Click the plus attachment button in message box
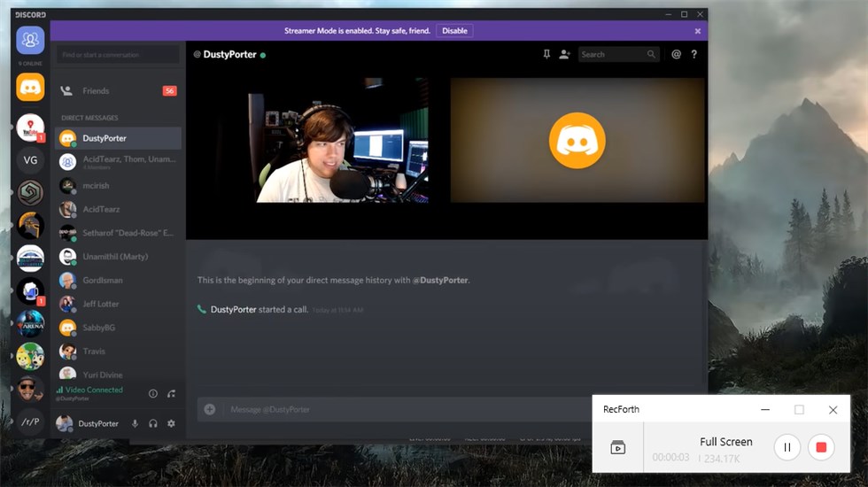Image resolution: width=868 pixels, height=487 pixels. coord(210,409)
